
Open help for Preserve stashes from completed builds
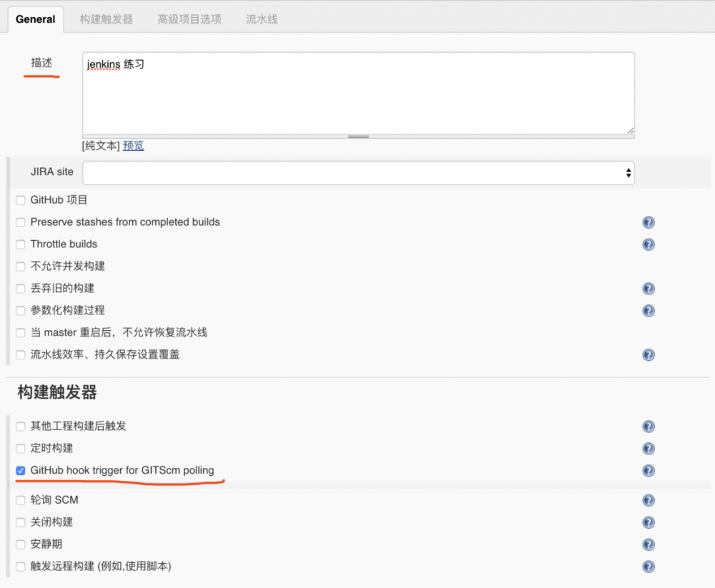pyautogui.click(x=648, y=222)
